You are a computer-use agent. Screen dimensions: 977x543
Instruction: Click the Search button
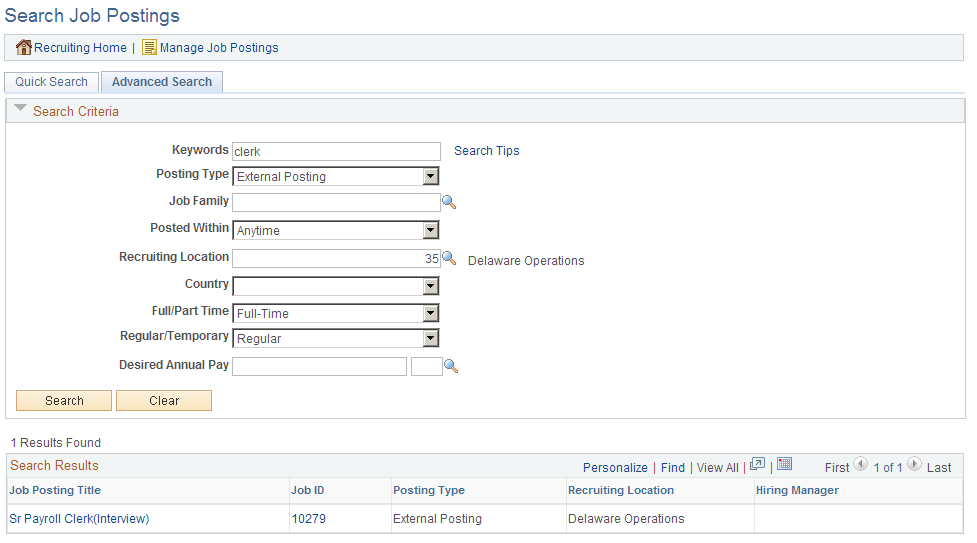click(x=64, y=400)
